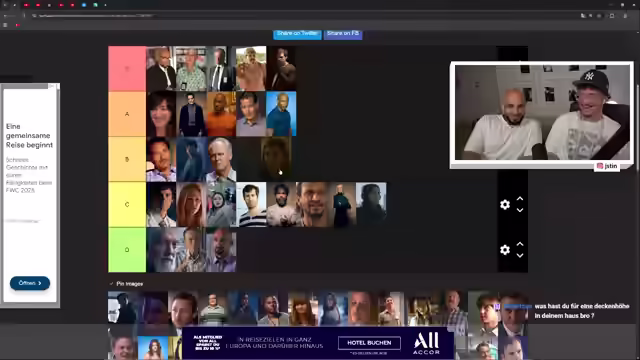Move tier C row up with arrow
The width and height of the screenshot is (640, 360).
click(x=520, y=199)
